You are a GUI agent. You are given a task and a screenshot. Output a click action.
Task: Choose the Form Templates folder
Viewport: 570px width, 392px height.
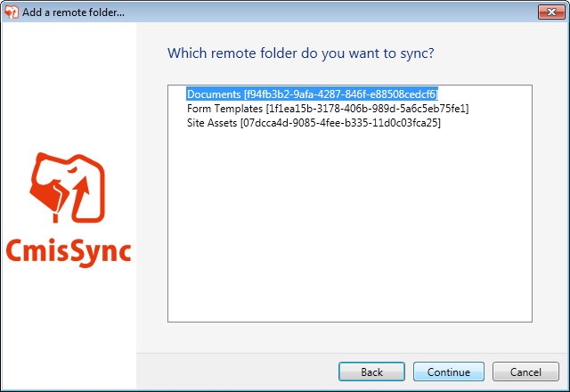click(x=328, y=108)
